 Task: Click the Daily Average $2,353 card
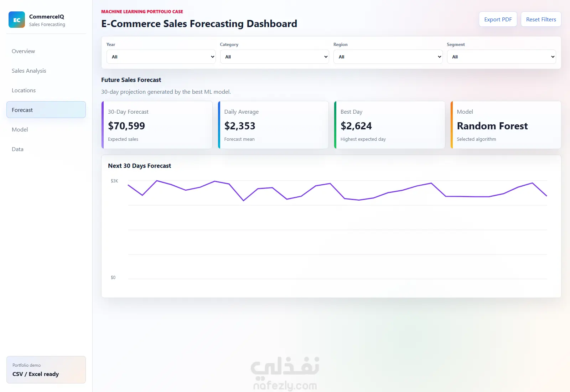click(x=273, y=125)
